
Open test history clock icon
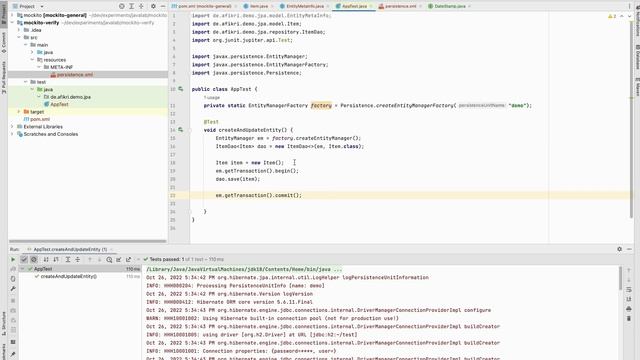109,260
